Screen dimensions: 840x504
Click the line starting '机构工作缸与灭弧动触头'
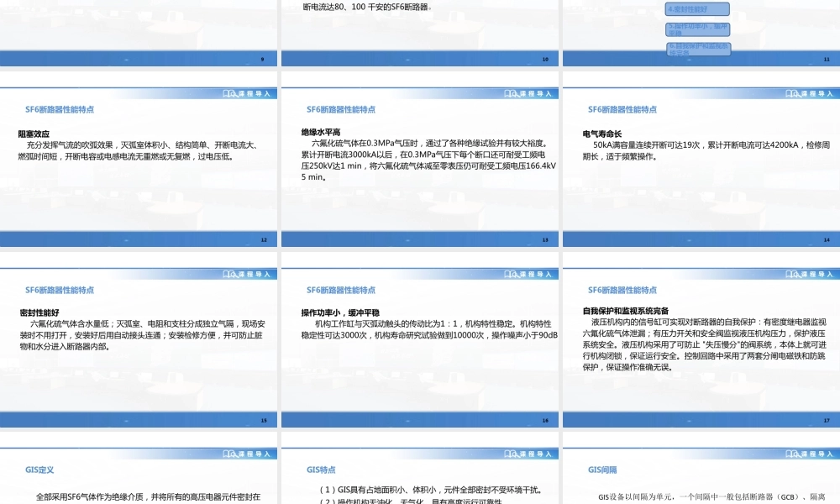433,323
